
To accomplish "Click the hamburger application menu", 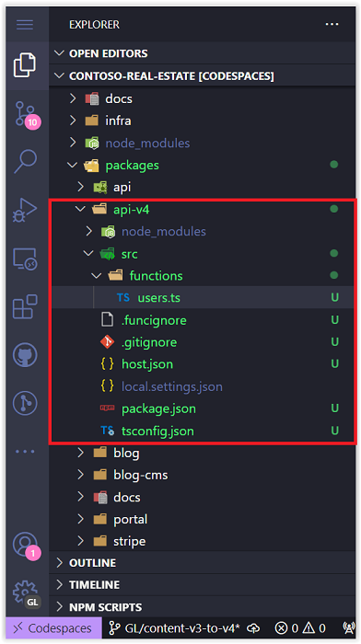I will [25, 25].
